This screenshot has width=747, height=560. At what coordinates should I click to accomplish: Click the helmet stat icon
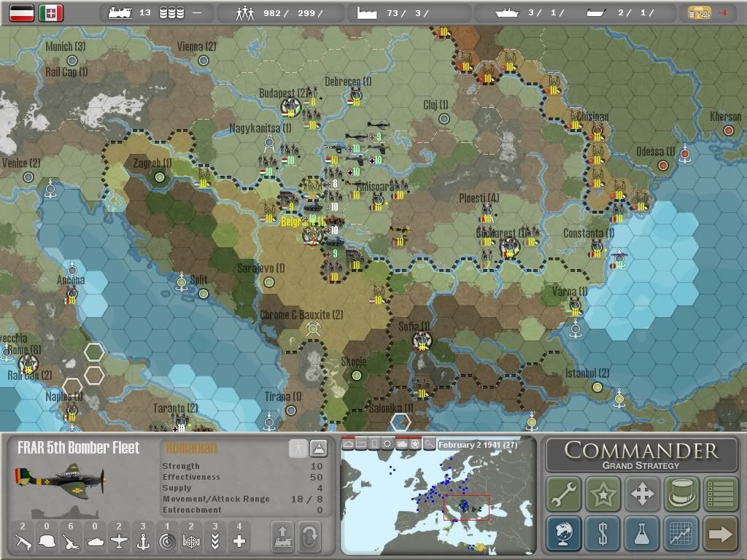pyautogui.click(x=47, y=542)
